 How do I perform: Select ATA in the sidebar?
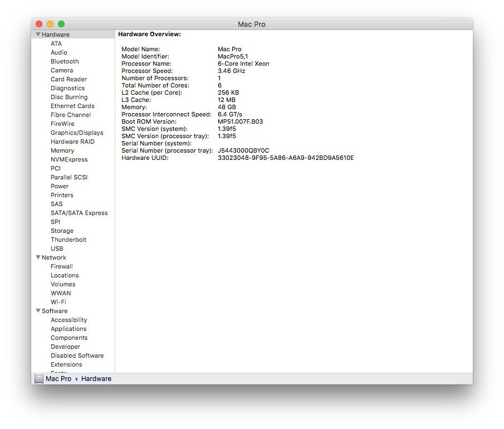coord(56,43)
